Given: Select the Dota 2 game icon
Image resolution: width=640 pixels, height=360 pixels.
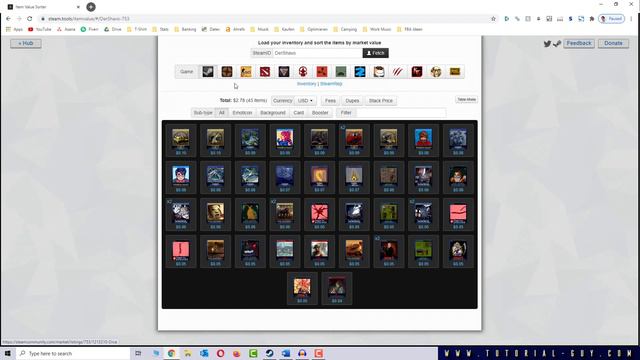Looking at the screenshot, I should tap(265, 72).
